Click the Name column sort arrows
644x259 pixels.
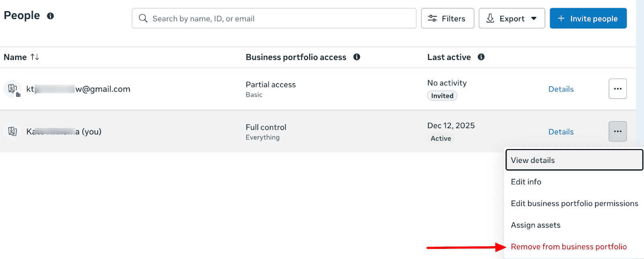[x=35, y=57]
